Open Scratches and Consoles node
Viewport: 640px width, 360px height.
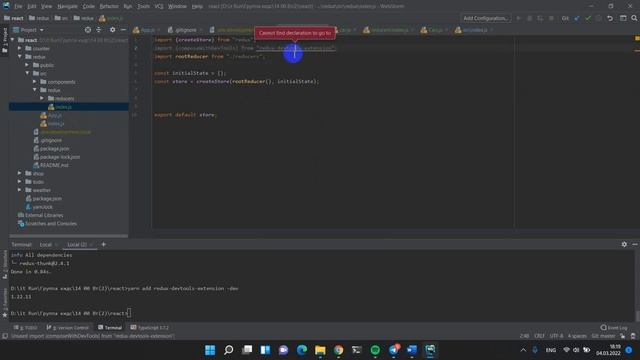click(47, 224)
